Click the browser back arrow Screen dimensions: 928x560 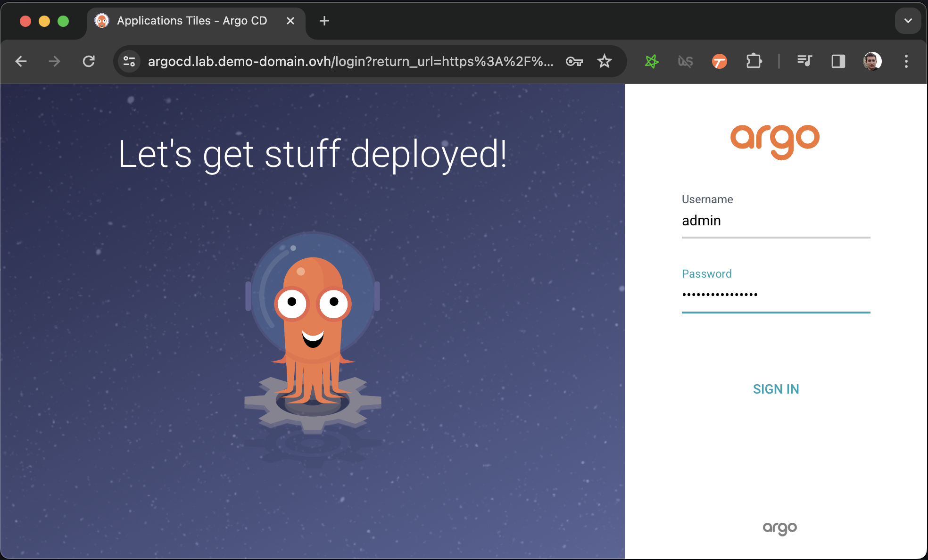coord(21,61)
